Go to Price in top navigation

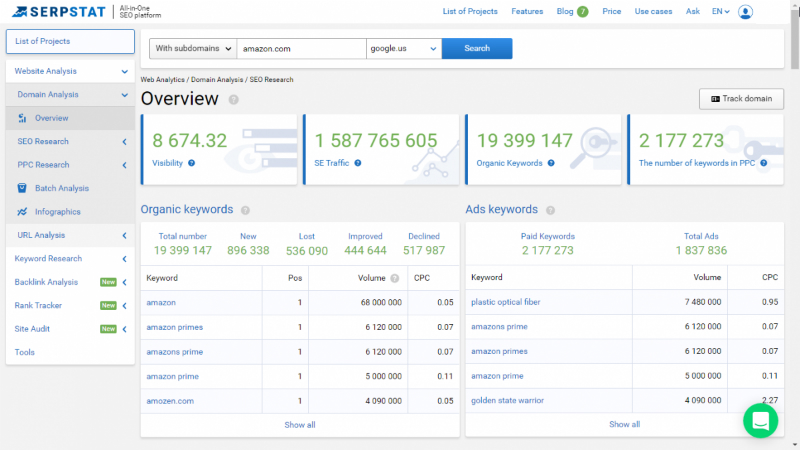click(x=611, y=12)
